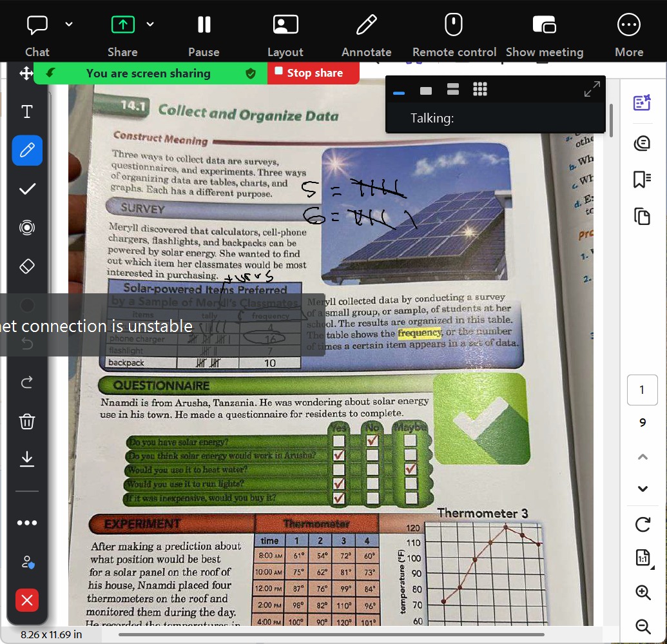
Task: Open the black color swatch
Action: click(27, 305)
